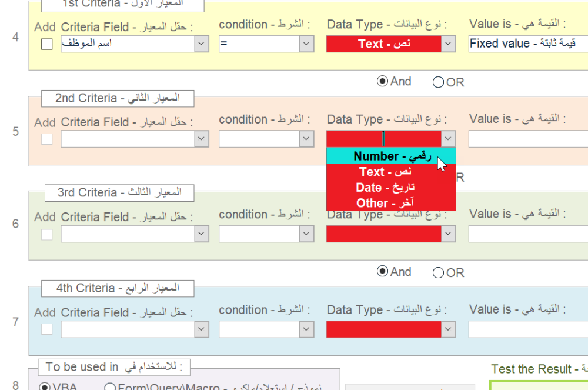This screenshot has width=588, height=390.
Task: Choose Number option in Data Type list
Action: point(391,156)
